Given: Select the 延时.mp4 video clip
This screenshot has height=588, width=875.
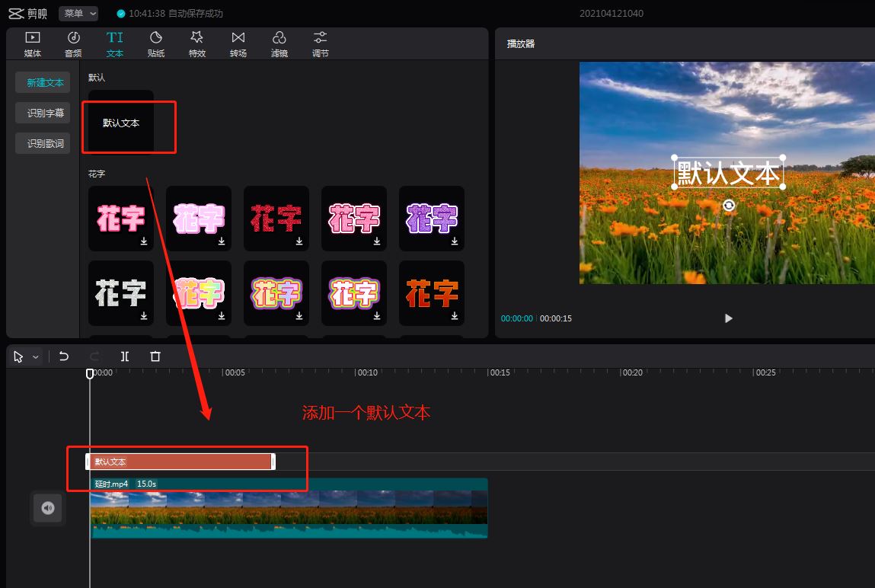Looking at the screenshot, I should (x=289, y=508).
